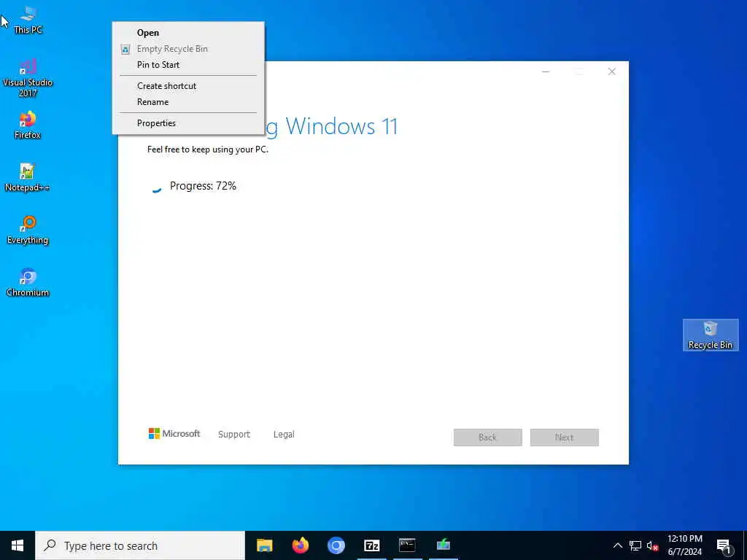Choose Open in the context menu
Screen dimensions: 747x560
tap(188, 32)
